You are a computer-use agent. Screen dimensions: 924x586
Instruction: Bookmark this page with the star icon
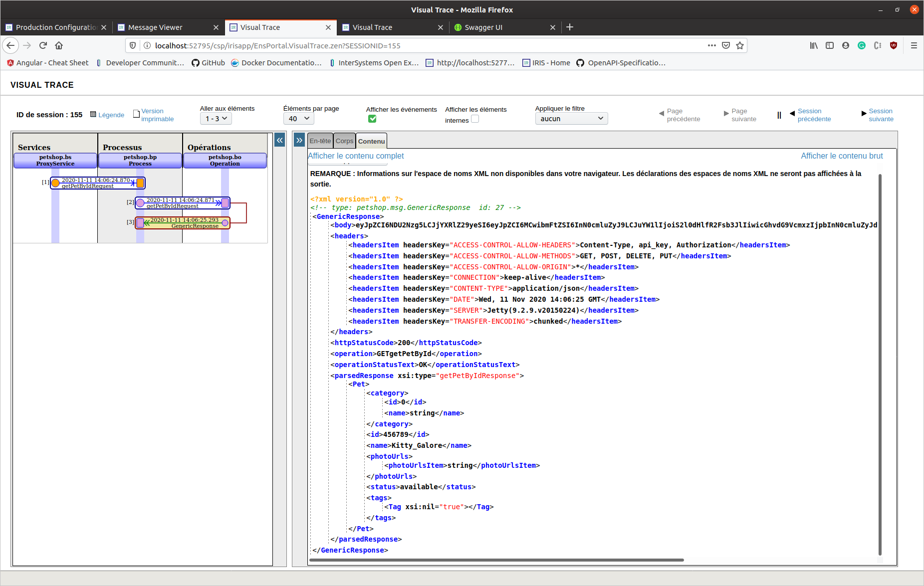(740, 45)
